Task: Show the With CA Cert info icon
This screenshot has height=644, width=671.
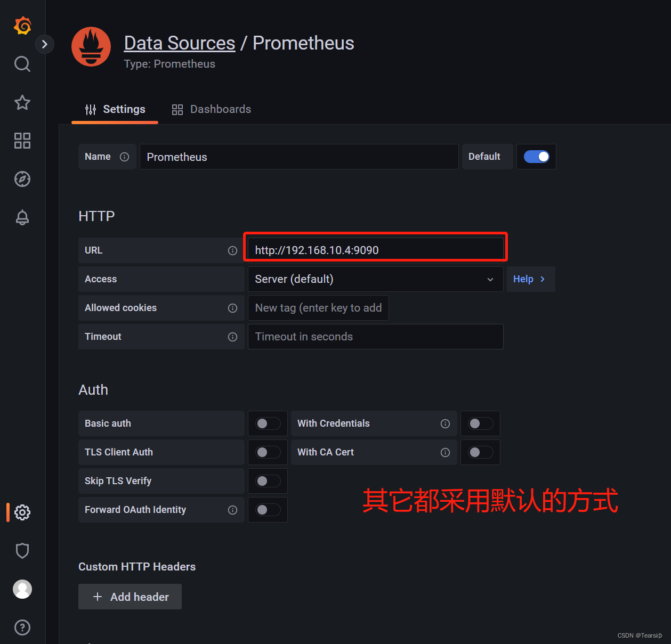Action: 445,452
